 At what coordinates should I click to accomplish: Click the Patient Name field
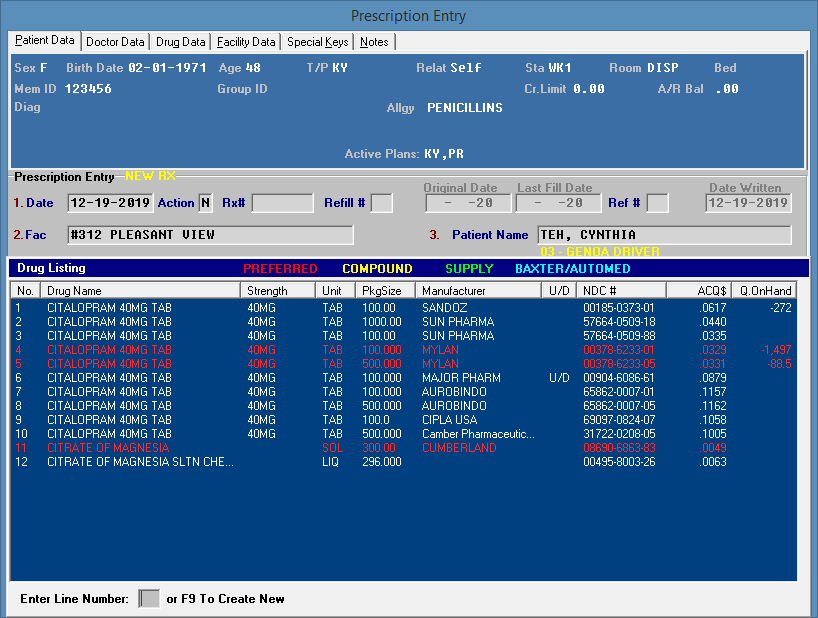pyautogui.click(x=664, y=235)
